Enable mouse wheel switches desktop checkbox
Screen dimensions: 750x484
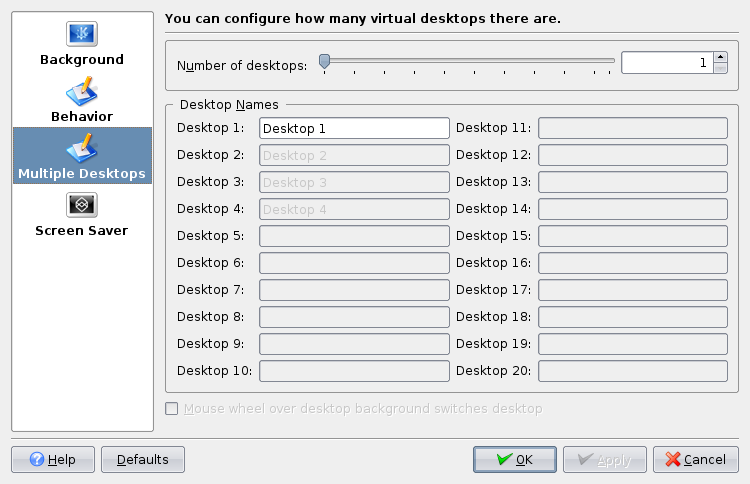pyautogui.click(x=172, y=409)
